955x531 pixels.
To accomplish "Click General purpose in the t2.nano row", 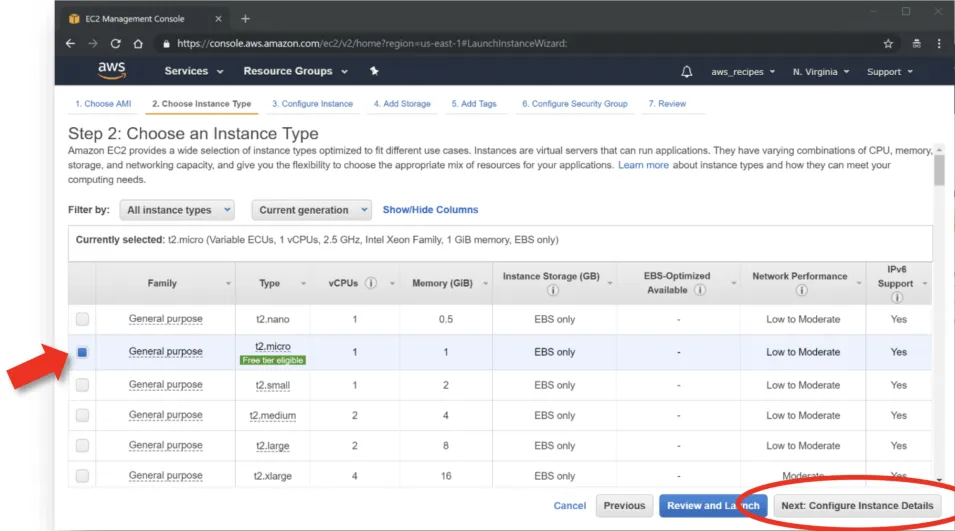I will pos(166,318).
